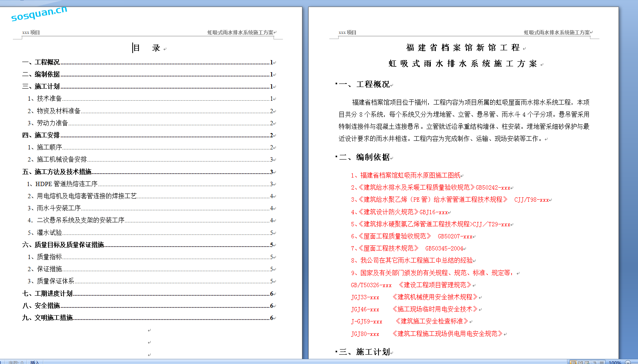The height and width of the screenshot is (364, 638).
Task: Follow the 5、灌水试验 contents entry
Action: click(45, 233)
